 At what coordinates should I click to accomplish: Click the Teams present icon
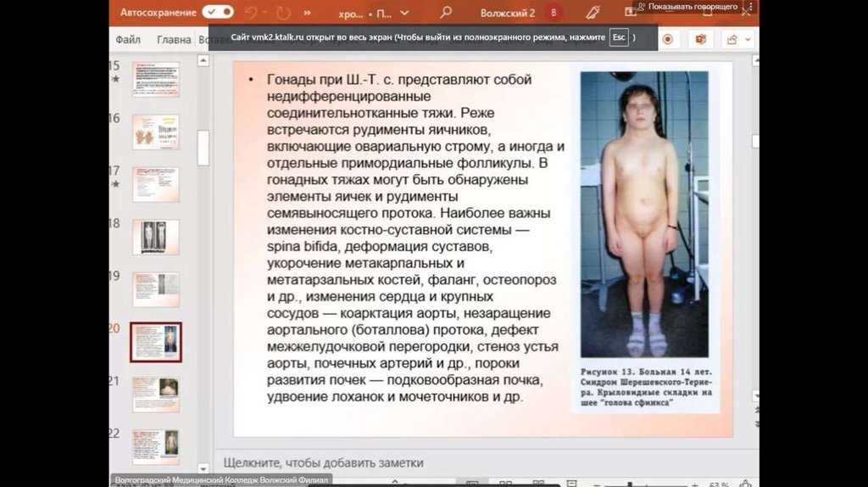point(700,39)
